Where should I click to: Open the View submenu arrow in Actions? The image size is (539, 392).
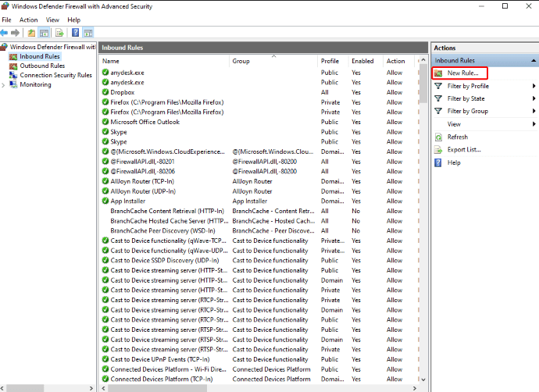pos(534,124)
